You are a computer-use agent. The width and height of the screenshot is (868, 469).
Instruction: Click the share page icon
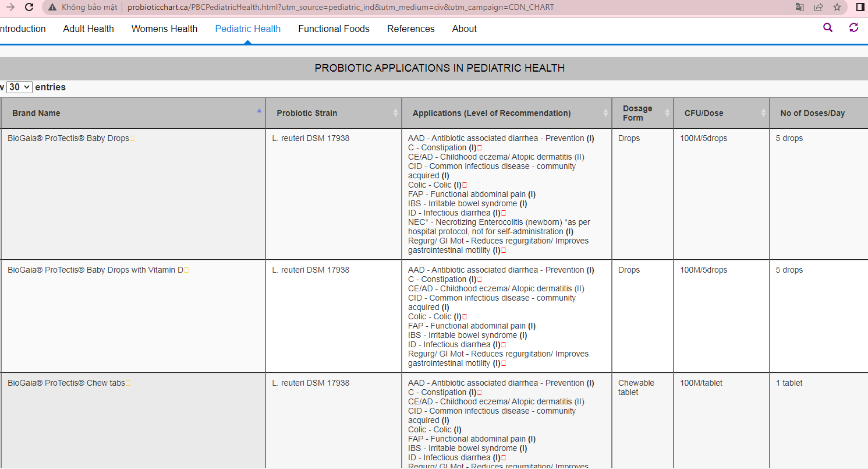tap(819, 8)
